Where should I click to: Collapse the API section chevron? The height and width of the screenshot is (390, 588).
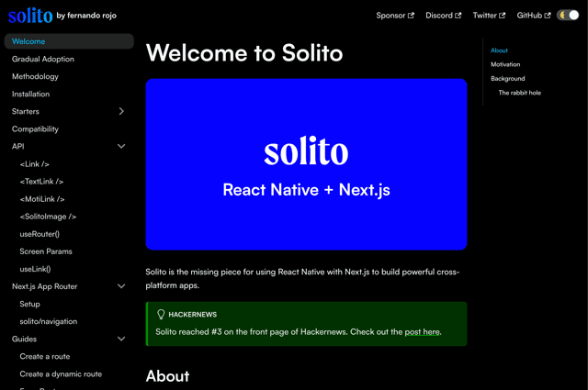point(121,146)
